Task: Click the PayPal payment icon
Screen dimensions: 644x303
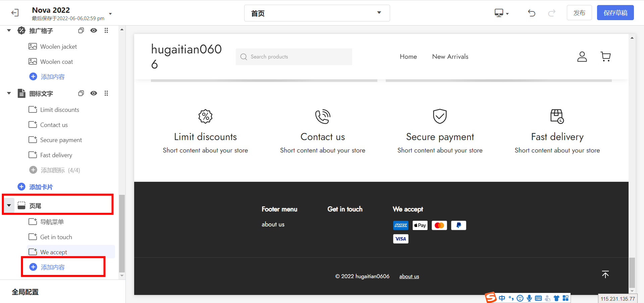Action: pyautogui.click(x=459, y=225)
